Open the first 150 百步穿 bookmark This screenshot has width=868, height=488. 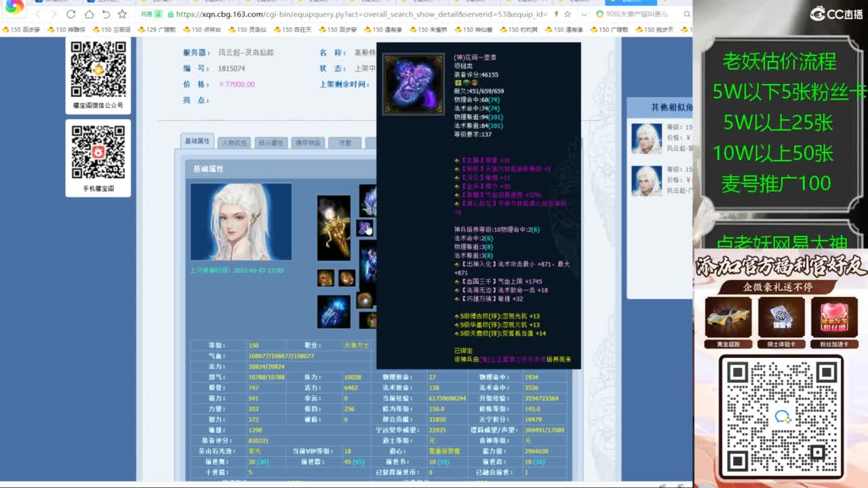click(21, 30)
